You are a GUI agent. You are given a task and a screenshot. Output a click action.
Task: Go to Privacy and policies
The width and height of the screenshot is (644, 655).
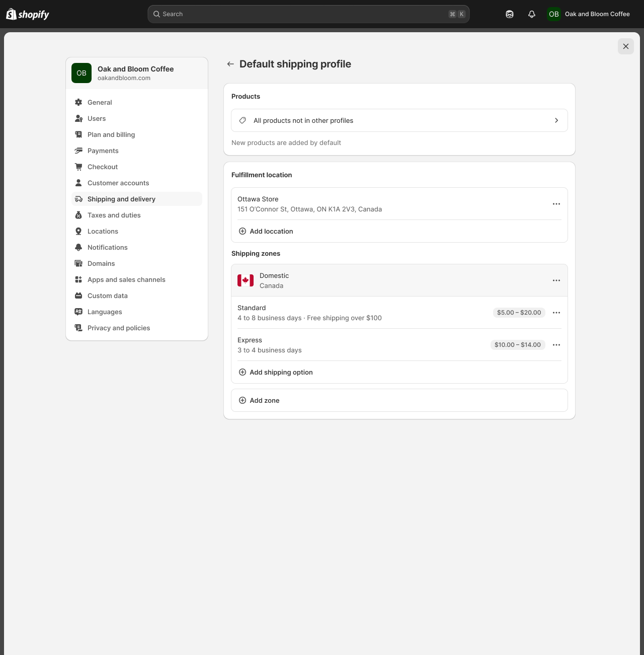pos(137,328)
